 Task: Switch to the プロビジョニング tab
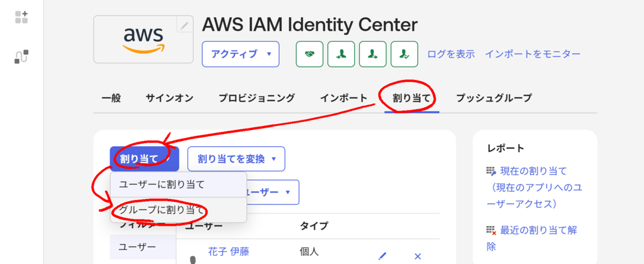[x=257, y=98]
